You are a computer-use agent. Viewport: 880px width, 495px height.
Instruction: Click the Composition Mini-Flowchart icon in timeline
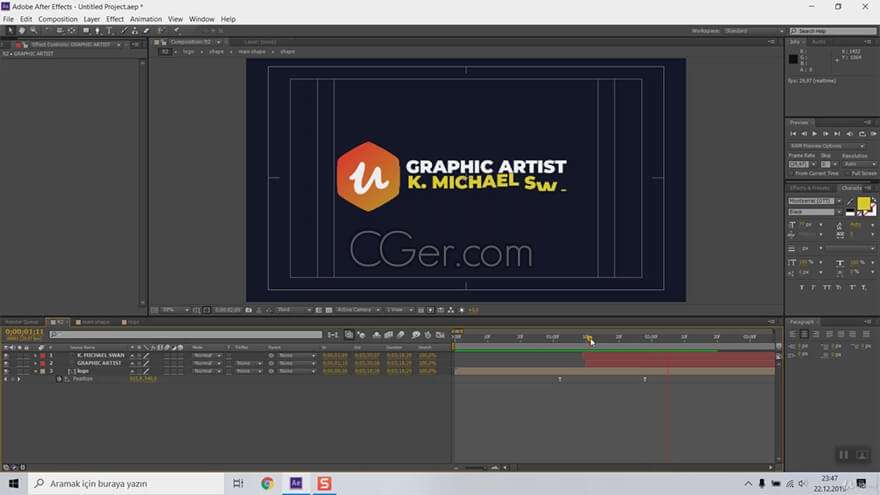(333, 335)
